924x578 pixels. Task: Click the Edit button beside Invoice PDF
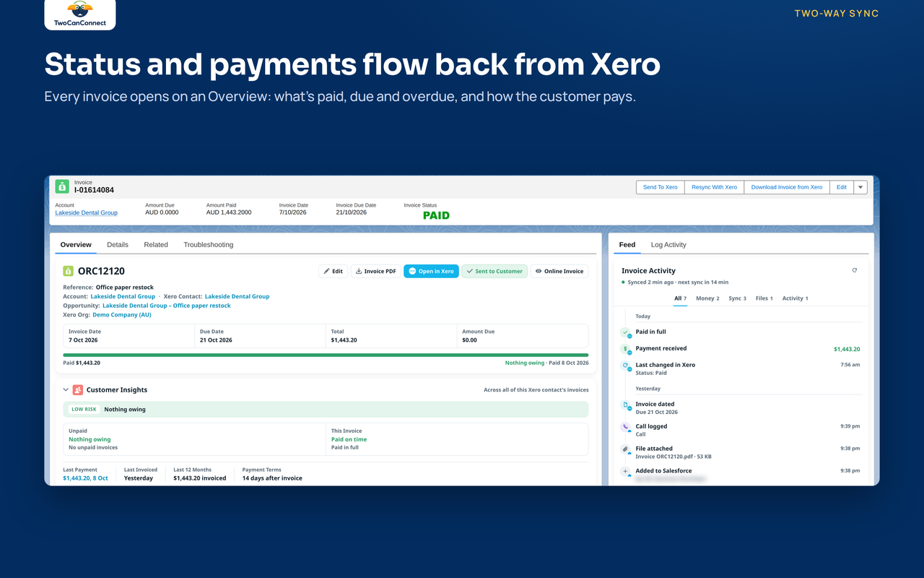tap(333, 271)
